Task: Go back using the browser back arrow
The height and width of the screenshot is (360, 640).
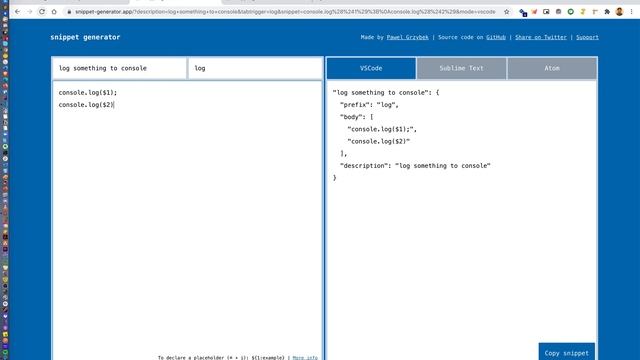Action: [x=17, y=12]
